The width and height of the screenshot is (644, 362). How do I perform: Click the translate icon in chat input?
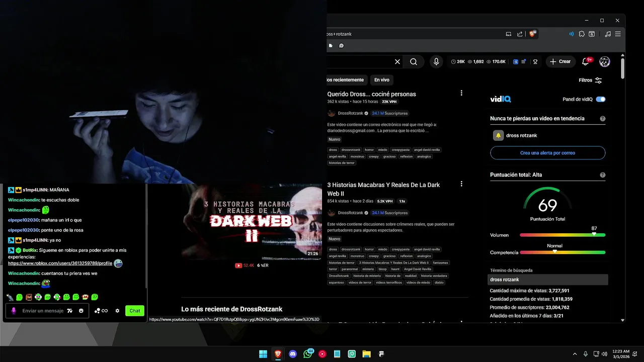(70, 311)
